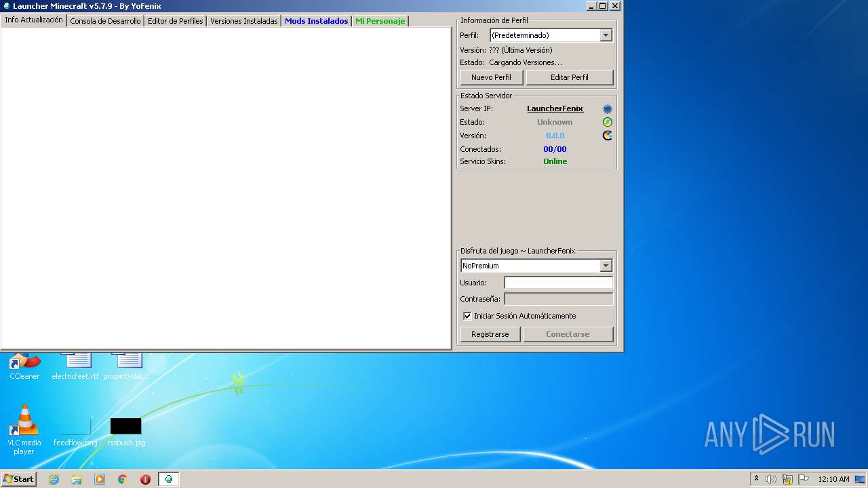Select the Minecraft launcher taskbar button
The image size is (868, 488).
click(169, 479)
